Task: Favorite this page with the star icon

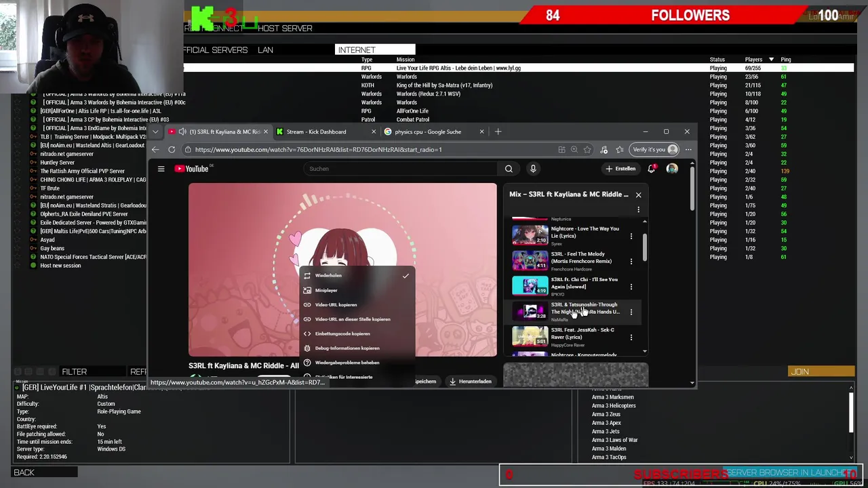Action: click(x=587, y=150)
